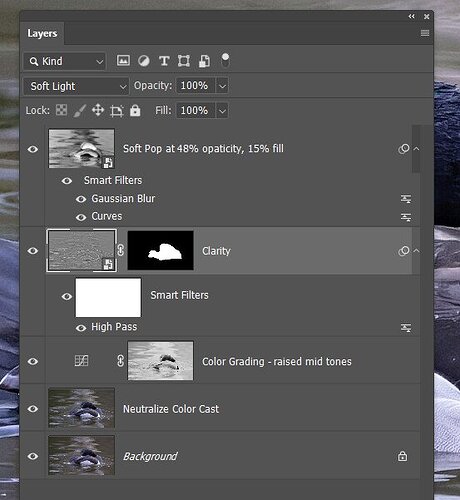This screenshot has width=460, height=500.
Task: Filter for shape layers icon
Action: point(184,61)
